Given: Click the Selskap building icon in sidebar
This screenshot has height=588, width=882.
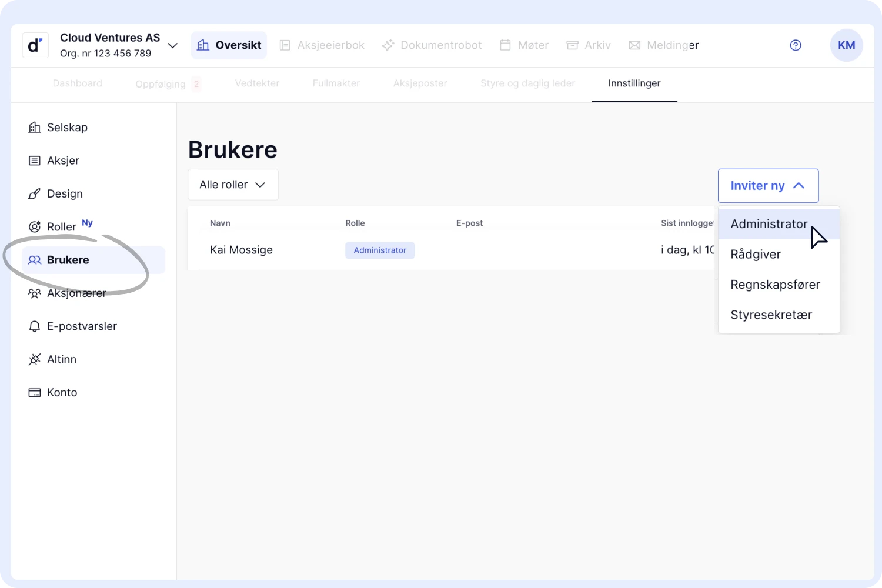Looking at the screenshot, I should point(35,128).
